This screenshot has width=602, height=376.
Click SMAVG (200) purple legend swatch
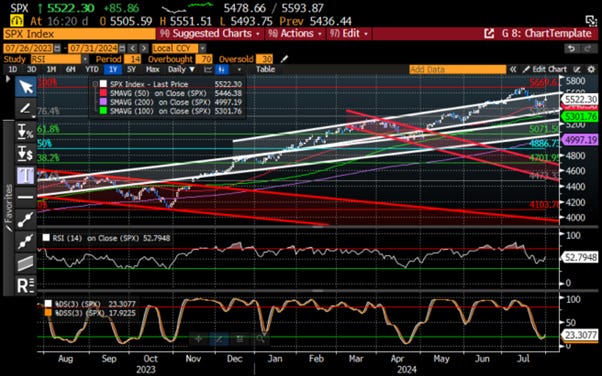103,102
